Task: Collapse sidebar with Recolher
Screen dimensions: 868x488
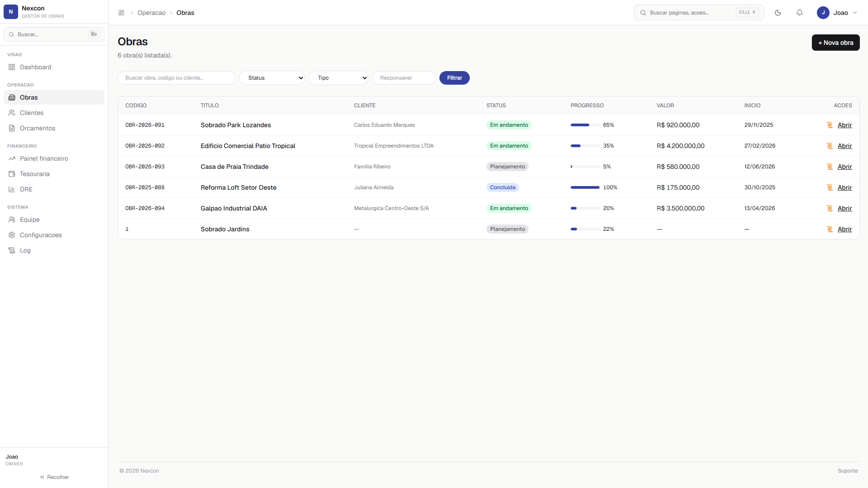Action: pyautogui.click(x=54, y=477)
